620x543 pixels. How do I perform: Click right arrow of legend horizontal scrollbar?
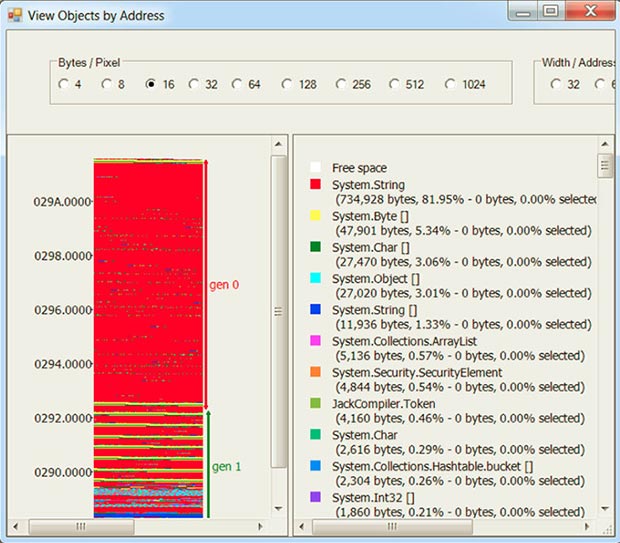(x=587, y=526)
